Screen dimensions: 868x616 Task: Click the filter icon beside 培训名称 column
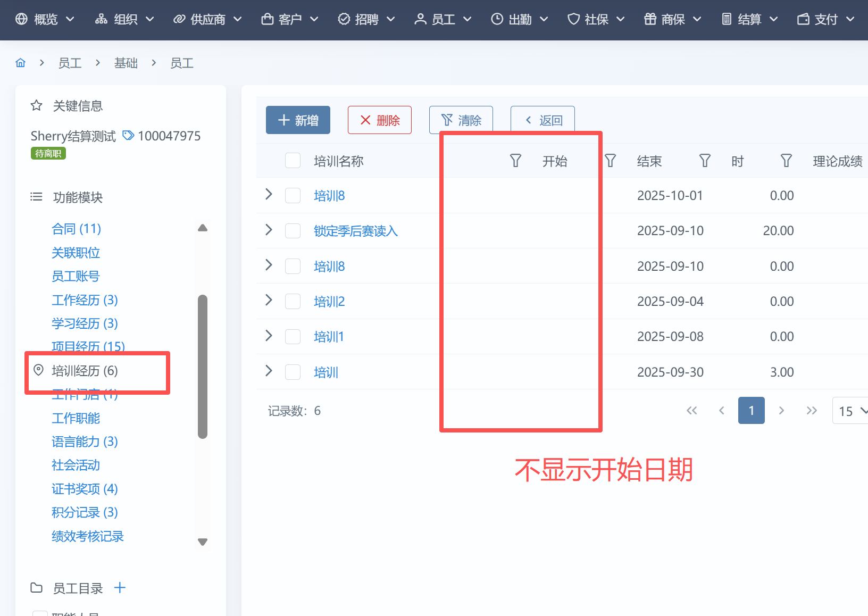coord(515,161)
